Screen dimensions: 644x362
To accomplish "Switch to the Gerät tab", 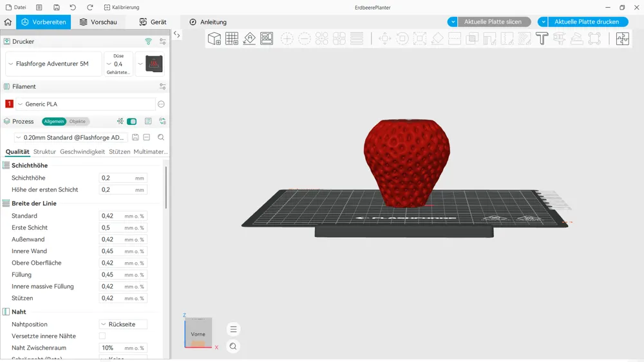I will tap(153, 22).
